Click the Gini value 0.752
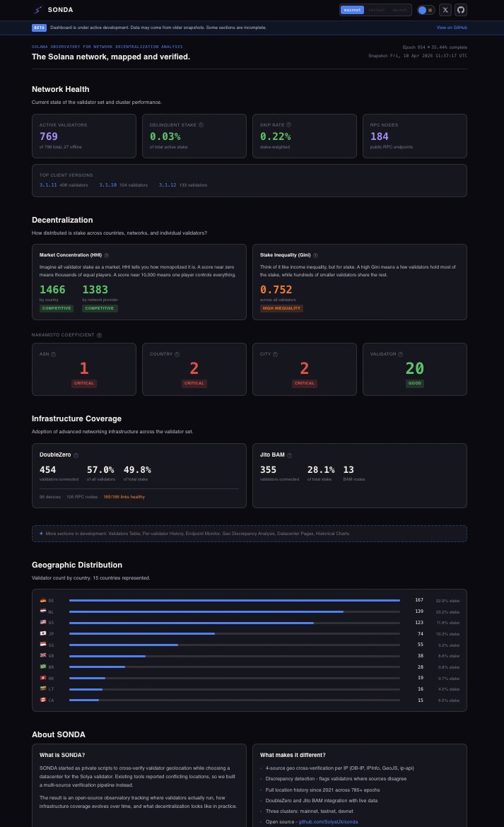This screenshot has height=827, width=504. (276, 290)
